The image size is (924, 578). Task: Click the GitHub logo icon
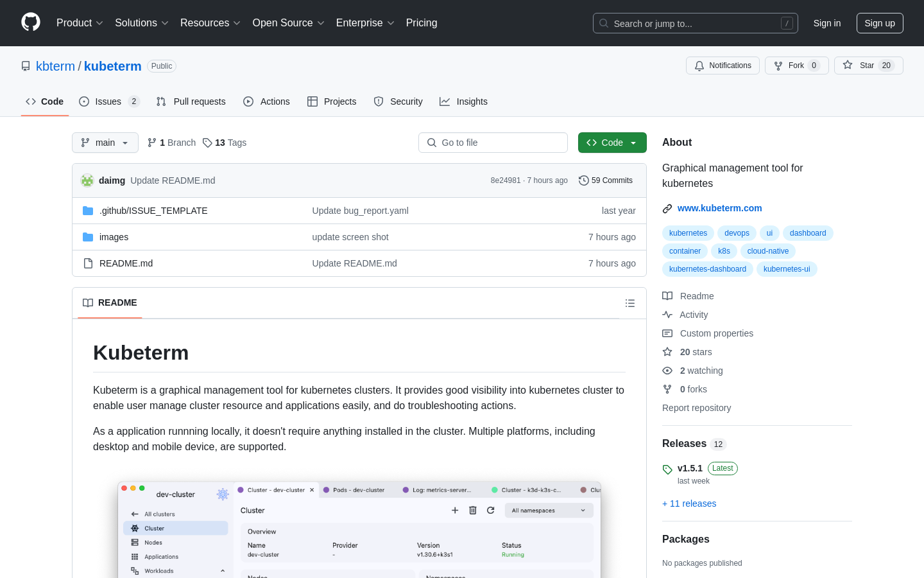tap(31, 22)
